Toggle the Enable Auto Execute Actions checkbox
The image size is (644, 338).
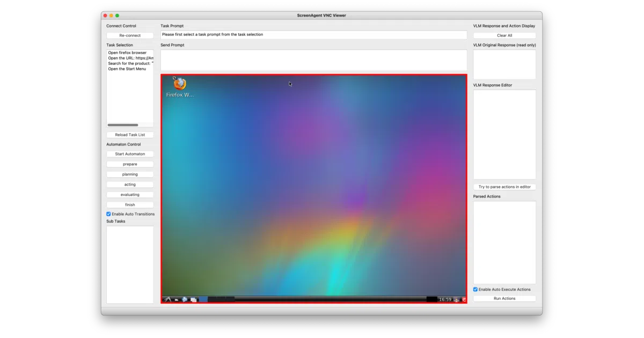(475, 289)
